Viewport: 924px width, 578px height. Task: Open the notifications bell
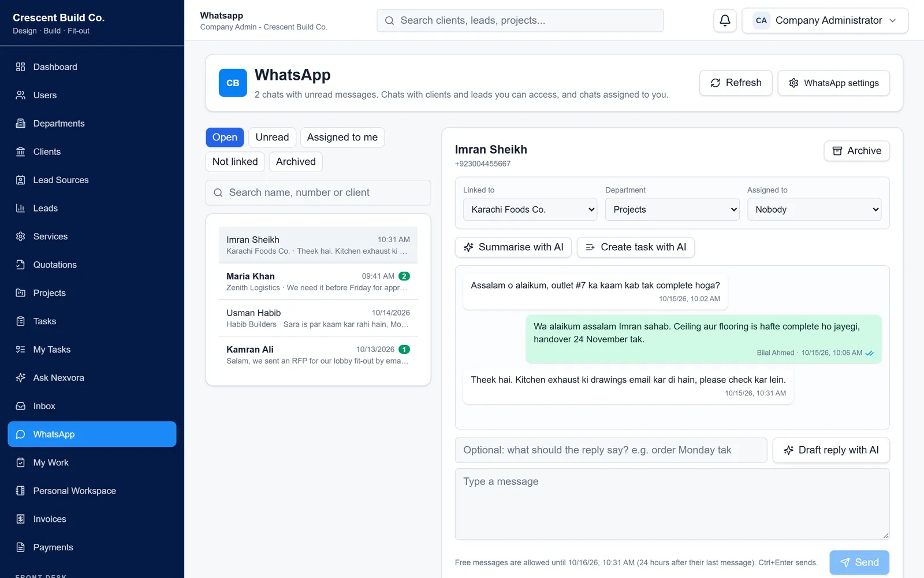(725, 21)
